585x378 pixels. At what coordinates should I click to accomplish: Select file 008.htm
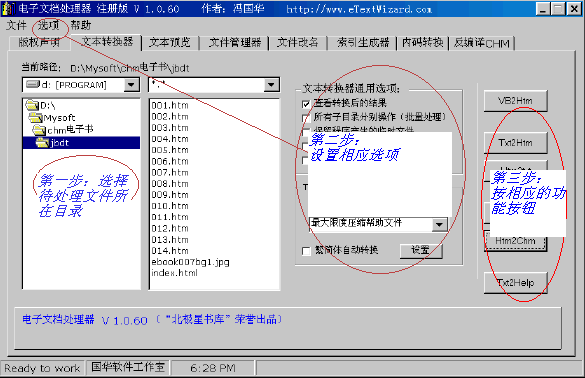pos(170,184)
